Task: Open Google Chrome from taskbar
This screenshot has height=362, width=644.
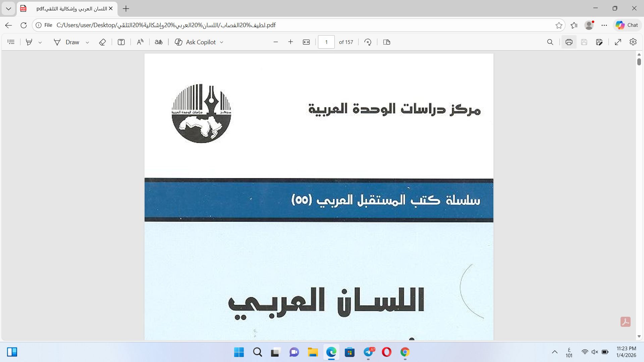Action: (x=405, y=352)
